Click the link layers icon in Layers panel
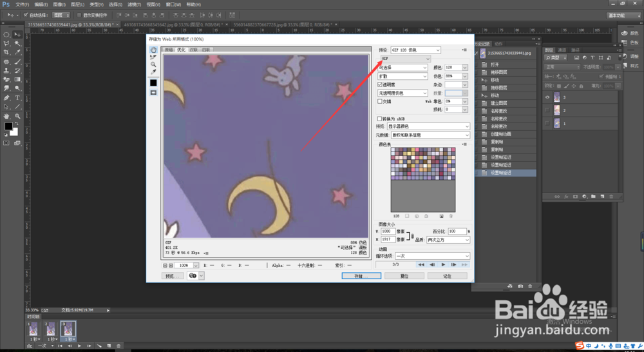 coord(557,197)
